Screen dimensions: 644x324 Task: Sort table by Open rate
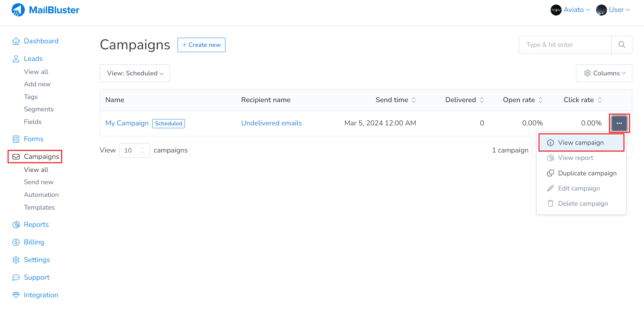(540, 100)
